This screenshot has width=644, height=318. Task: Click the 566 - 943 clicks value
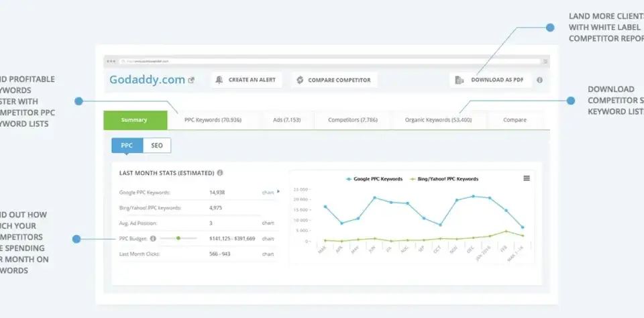click(220, 254)
